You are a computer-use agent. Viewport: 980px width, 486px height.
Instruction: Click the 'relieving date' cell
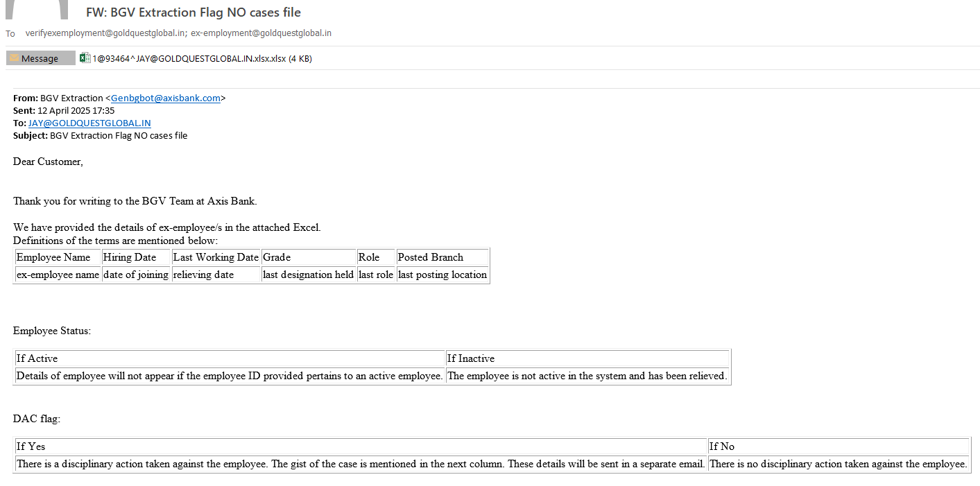pyautogui.click(x=216, y=275)
